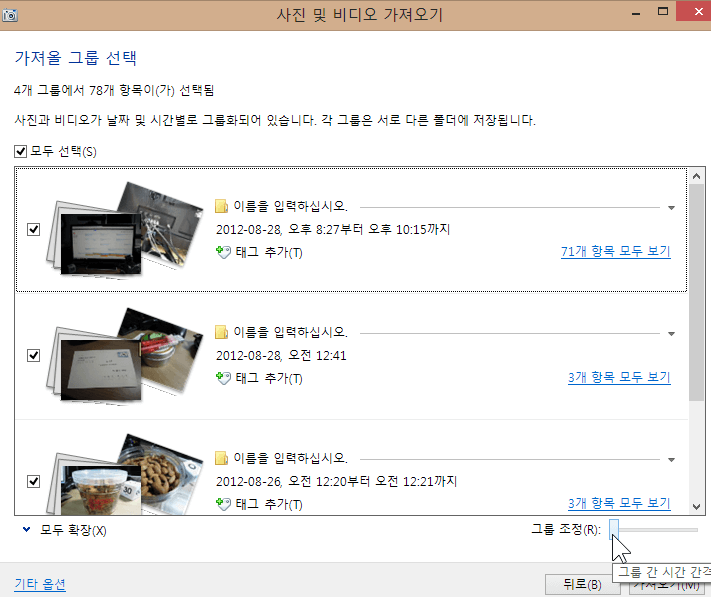Click the date text 2012-08-28, 오전 12:41

281,355
